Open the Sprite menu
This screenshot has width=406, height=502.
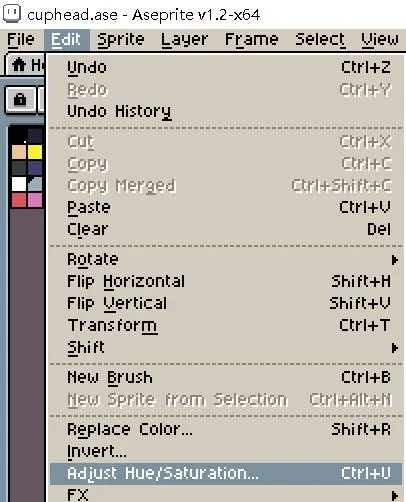coord(121,40)
